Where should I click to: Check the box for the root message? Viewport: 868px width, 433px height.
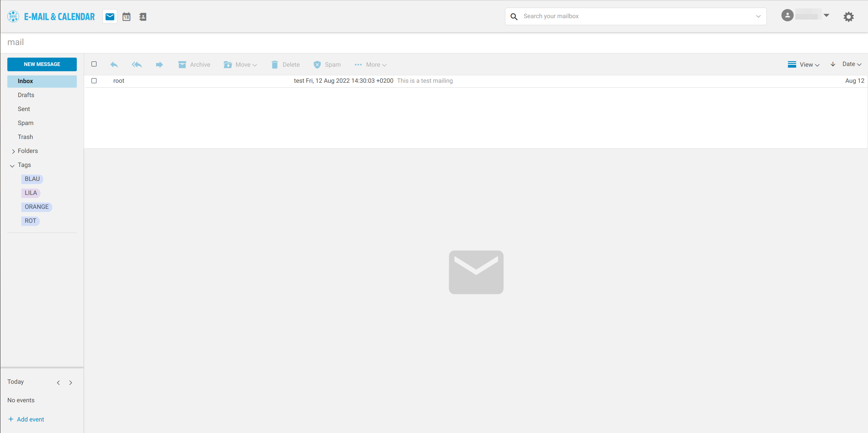(x=94, y=81)
